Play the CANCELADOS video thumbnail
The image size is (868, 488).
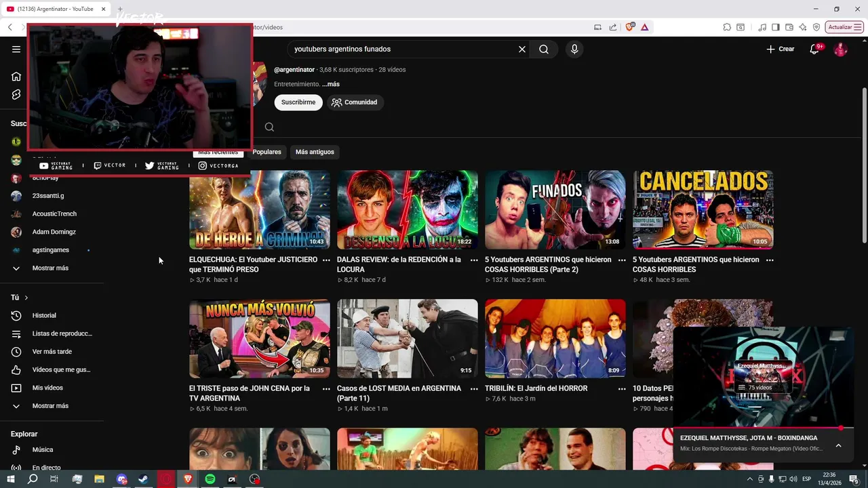point(703,209)
